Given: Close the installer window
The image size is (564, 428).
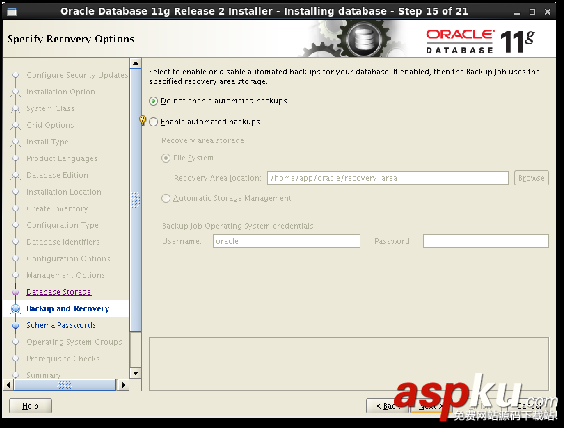Looking at the screenshot, I should point(547,12).
